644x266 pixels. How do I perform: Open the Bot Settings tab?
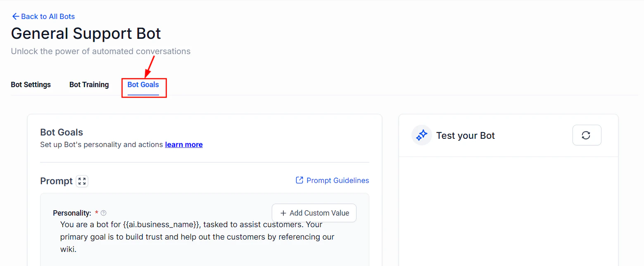click(x=31, y=85)
